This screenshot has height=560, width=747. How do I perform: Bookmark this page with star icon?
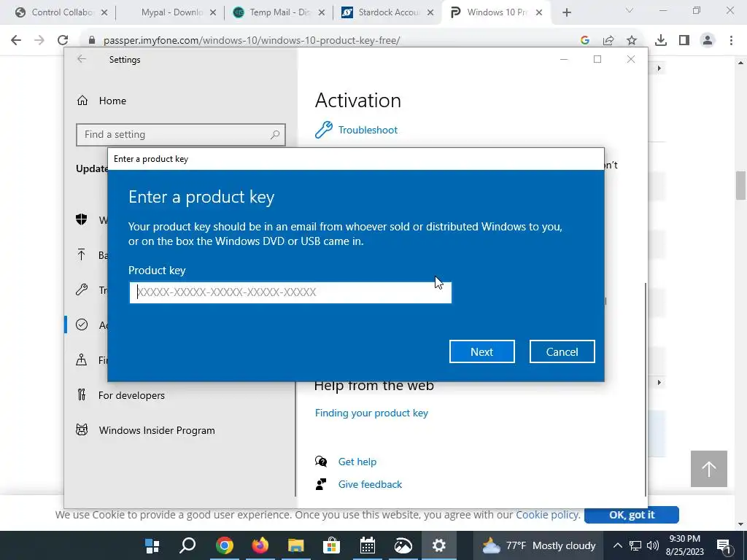point(632,41)
